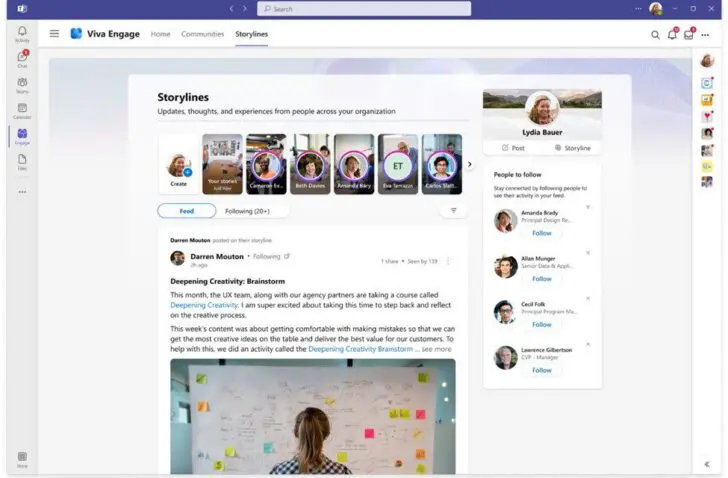Image resolution: width=728 pixels, height=478 pixels.
Task: Open the Your stories thumbnail
Action: (x=222, y=164)
